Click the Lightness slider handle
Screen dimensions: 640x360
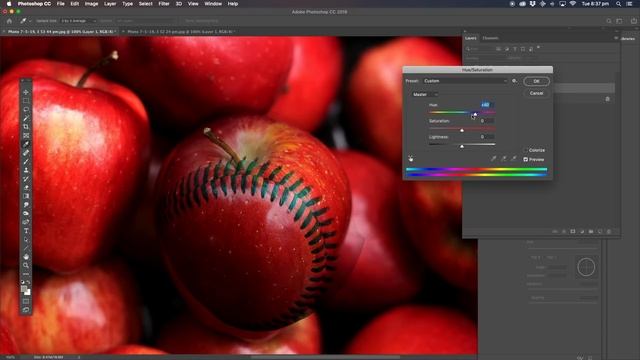[x=462, y=146]
